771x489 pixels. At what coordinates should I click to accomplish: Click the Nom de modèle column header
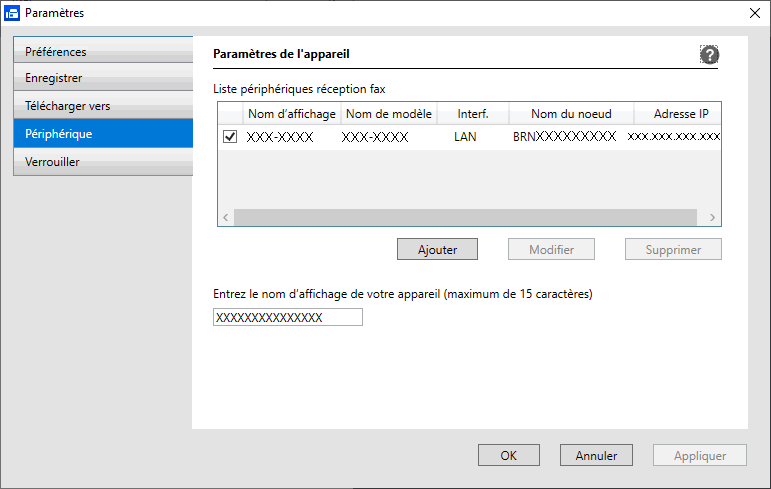point(389,114)
